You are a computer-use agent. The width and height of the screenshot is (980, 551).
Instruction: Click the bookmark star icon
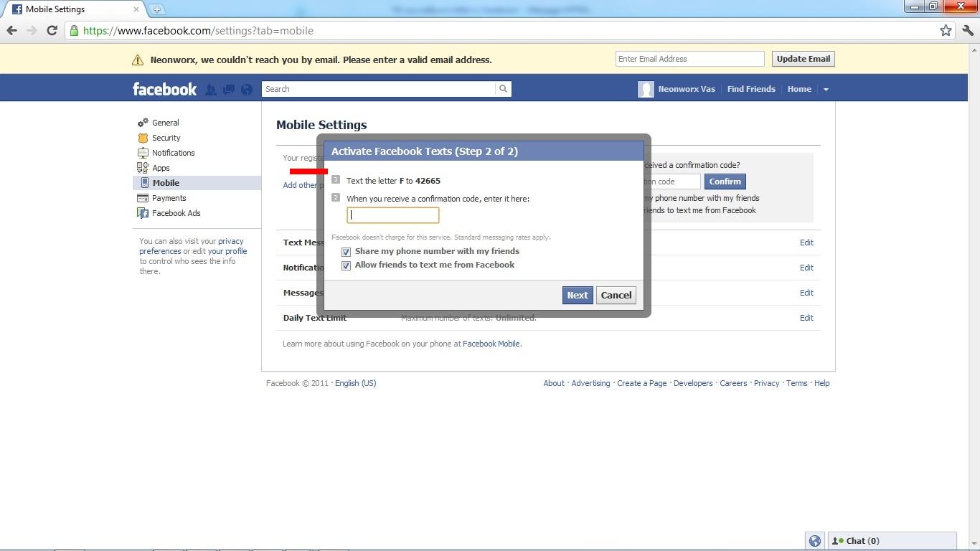point(946,30)
